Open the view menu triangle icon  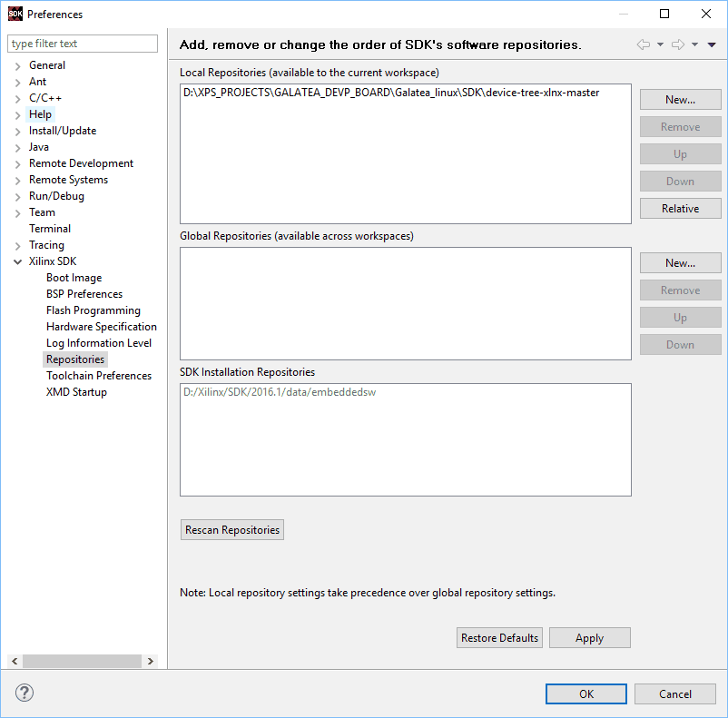tap(712, 44)
